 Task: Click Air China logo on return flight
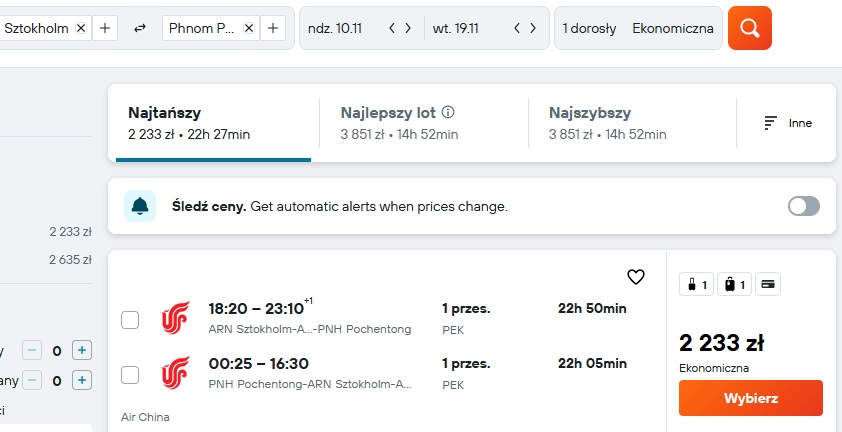(x=175, y=372)
